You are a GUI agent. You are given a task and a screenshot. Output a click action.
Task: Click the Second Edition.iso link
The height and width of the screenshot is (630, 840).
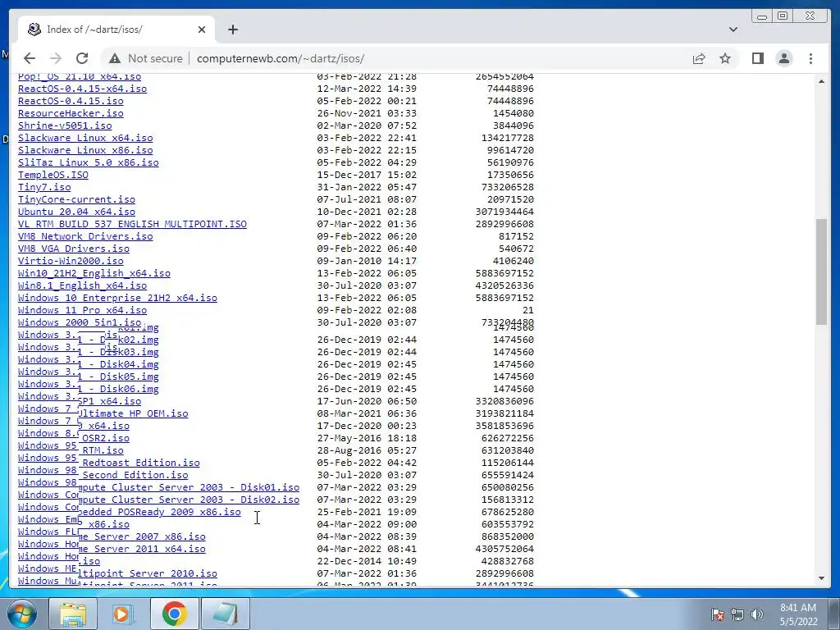tap(134, 476)
